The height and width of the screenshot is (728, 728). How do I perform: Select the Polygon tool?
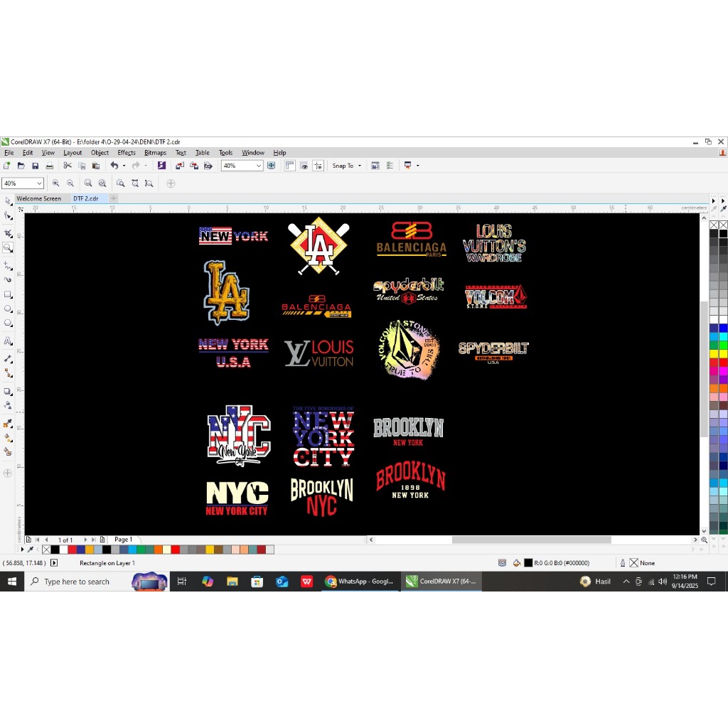[8, 323]
